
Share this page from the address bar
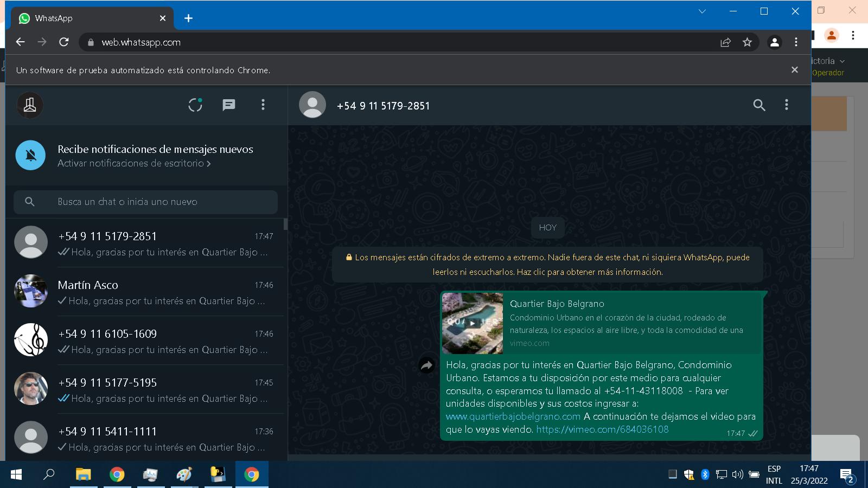click(725, 42)
